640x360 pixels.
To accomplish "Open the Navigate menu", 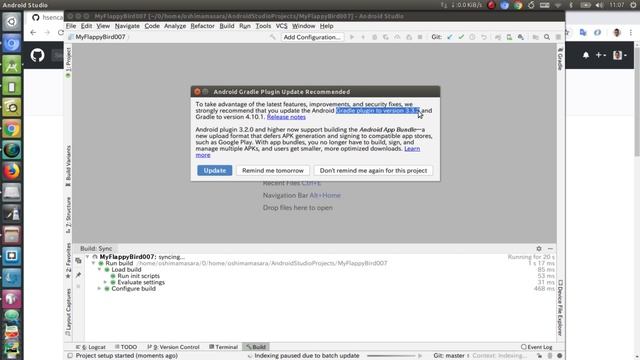I will point(127,26).
